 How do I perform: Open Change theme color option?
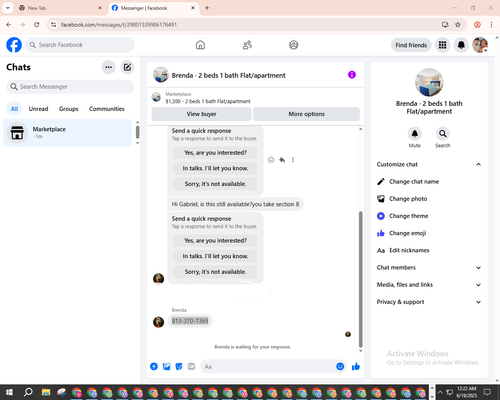coord(403,216)
